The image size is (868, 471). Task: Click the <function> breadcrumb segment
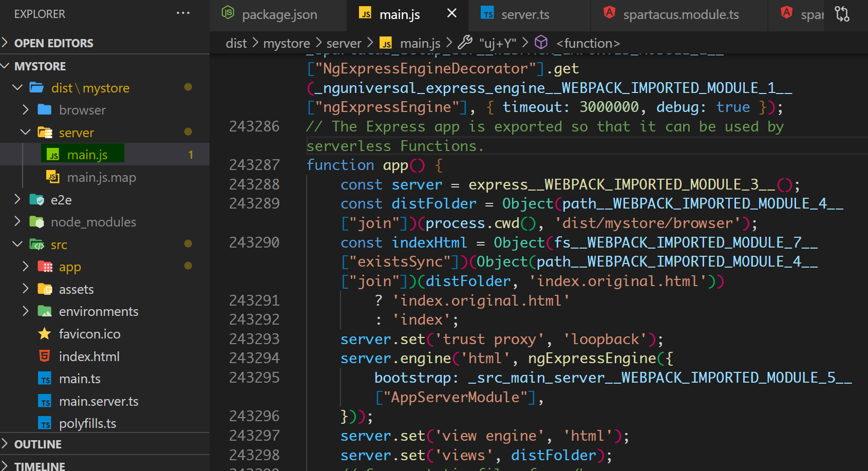point(588,43)
